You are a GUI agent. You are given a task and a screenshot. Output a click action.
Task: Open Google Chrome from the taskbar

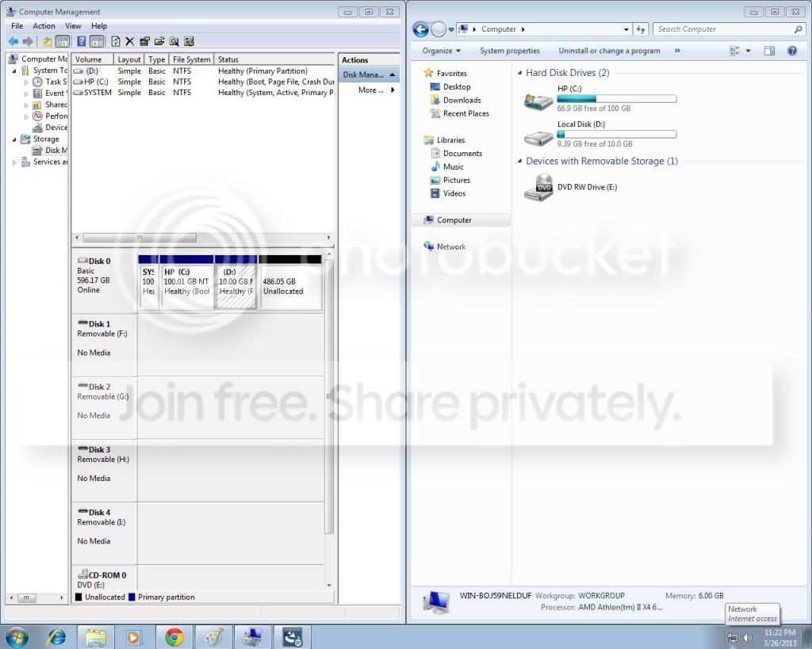174,637
